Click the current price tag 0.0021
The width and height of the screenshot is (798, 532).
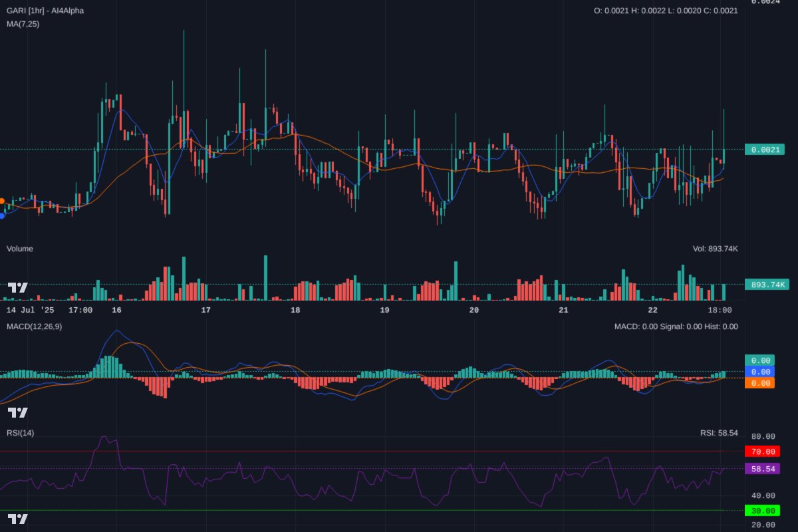click(x=765, y=150)
